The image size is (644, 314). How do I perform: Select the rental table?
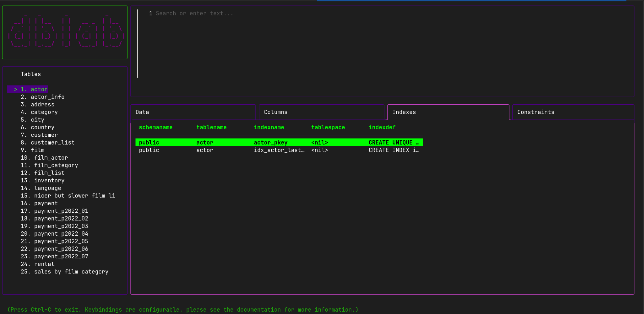[38, 264]
